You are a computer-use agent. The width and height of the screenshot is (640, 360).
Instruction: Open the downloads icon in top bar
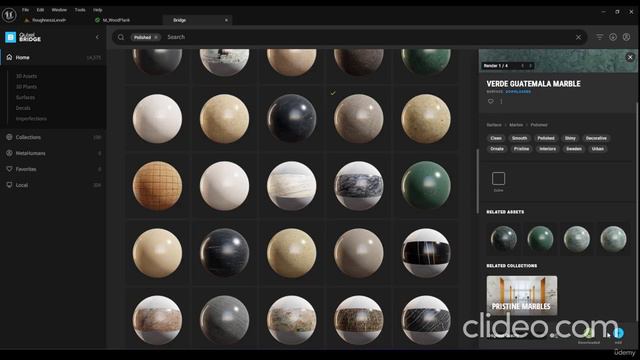point(613,37)
